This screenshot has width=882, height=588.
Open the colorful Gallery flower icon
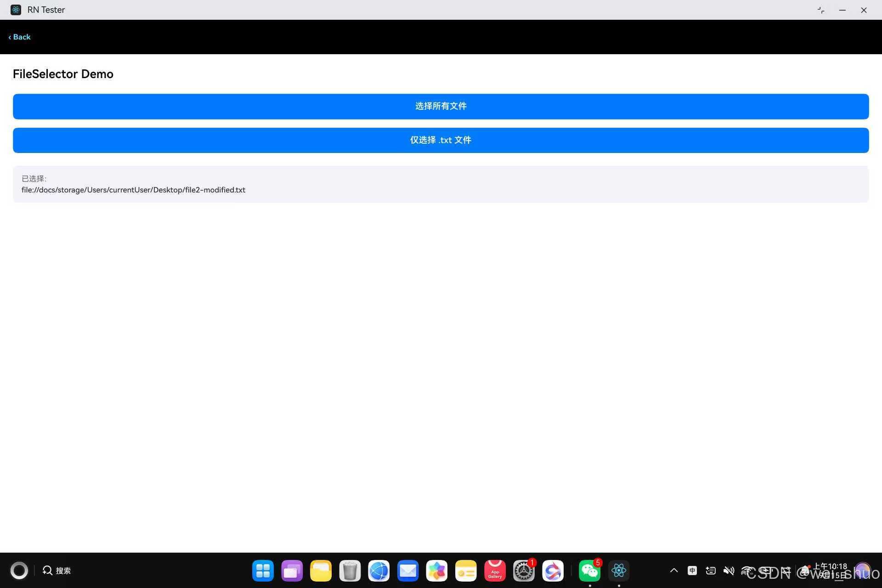click(x=436, y=571)
